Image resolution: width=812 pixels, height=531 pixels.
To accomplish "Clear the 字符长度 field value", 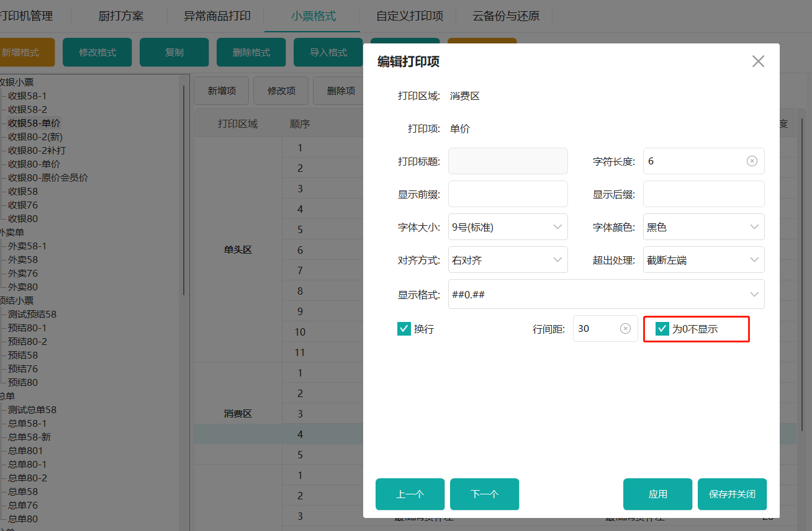I will click(x=752, y=161).
